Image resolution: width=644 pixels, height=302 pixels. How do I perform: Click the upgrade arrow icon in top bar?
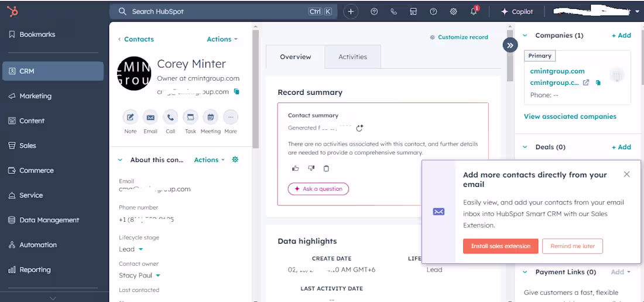pyautogui.click(x=374, y=12)
